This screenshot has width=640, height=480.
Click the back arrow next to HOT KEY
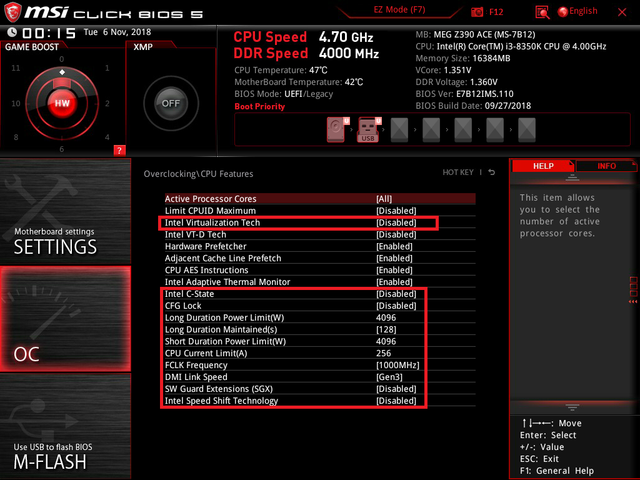click(492, 172)
